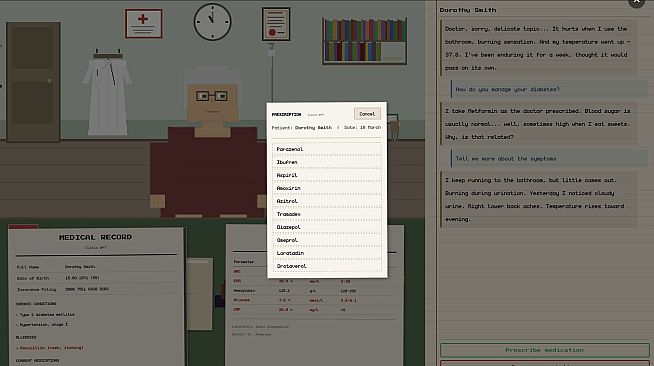The height and width of the screenshot is (366, 654).
Task: Click the Full Name row in medical record
Action: (97, 267)
